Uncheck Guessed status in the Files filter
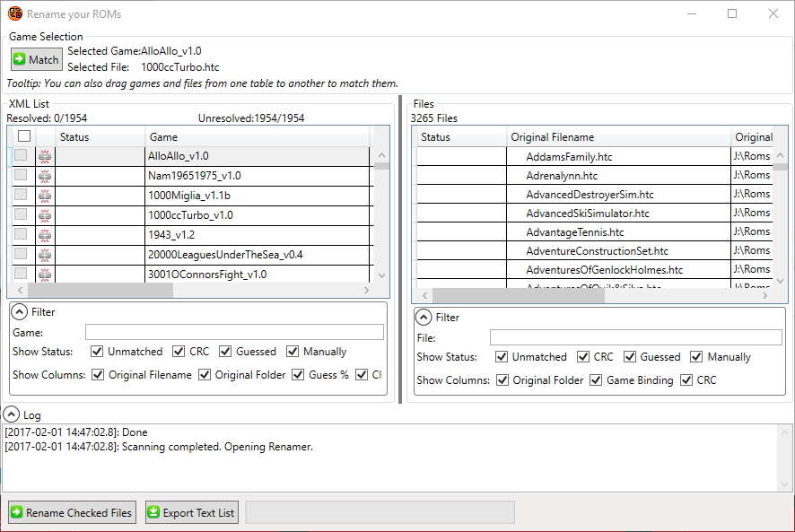The width and height of the screenshot is (795, 532). pyautogui.click(x=629, y=357)
